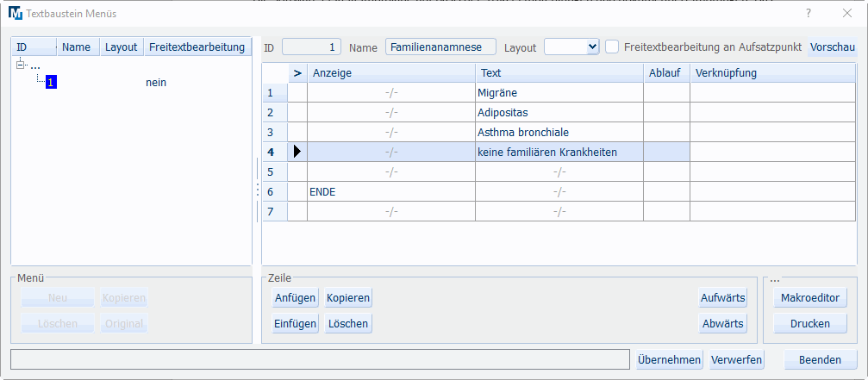Click the Neu button in Menü group

(x=58, y=297)
